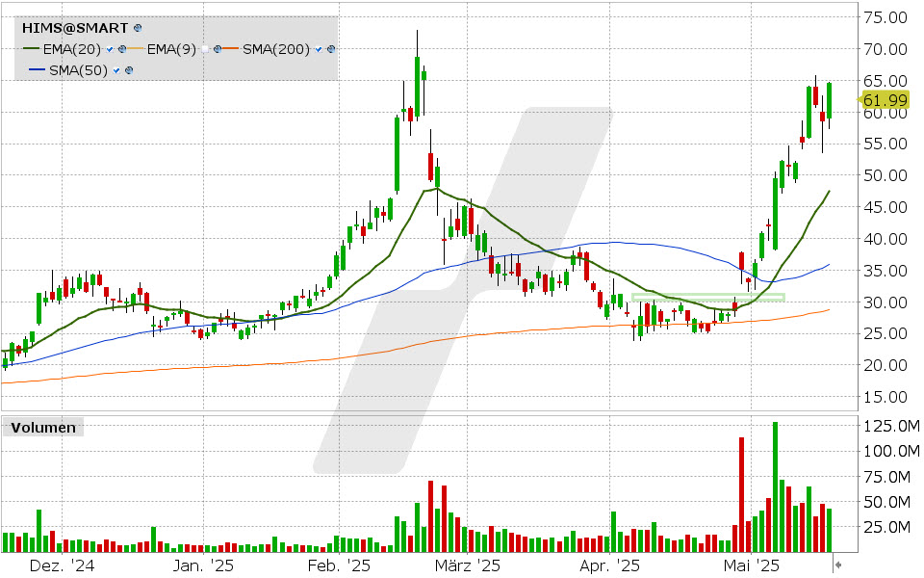Click the 25.00 price axis value
The width and height of the screenshot is (924, 578).
(x=885, y=334)
